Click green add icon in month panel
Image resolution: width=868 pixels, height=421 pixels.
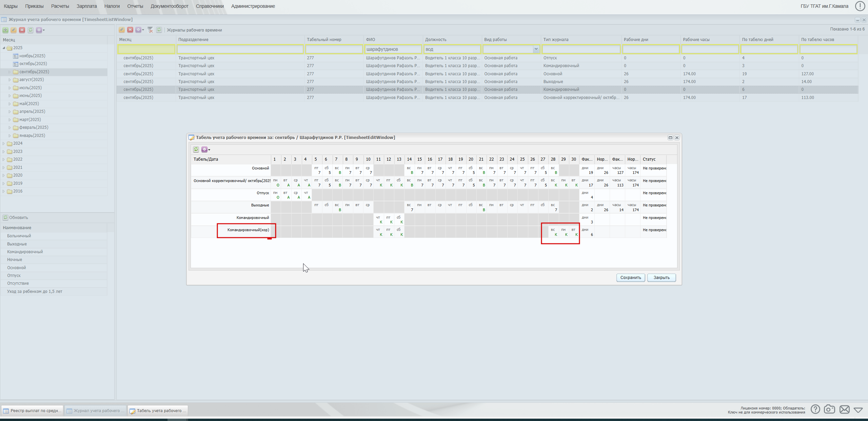click(5, 30)
